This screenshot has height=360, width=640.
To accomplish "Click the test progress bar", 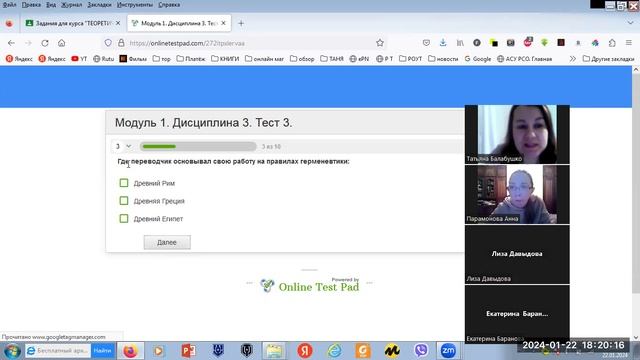I will pos(198,146).
